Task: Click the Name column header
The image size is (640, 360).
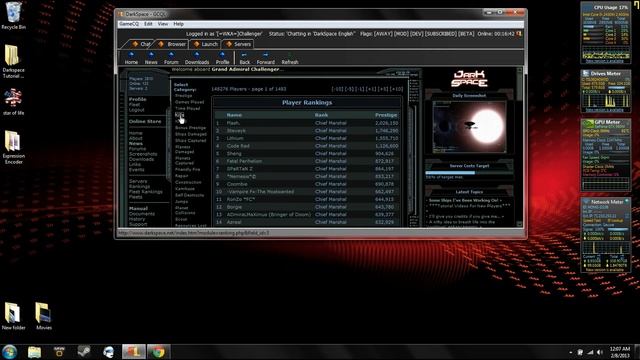Action: click(234, 115)
